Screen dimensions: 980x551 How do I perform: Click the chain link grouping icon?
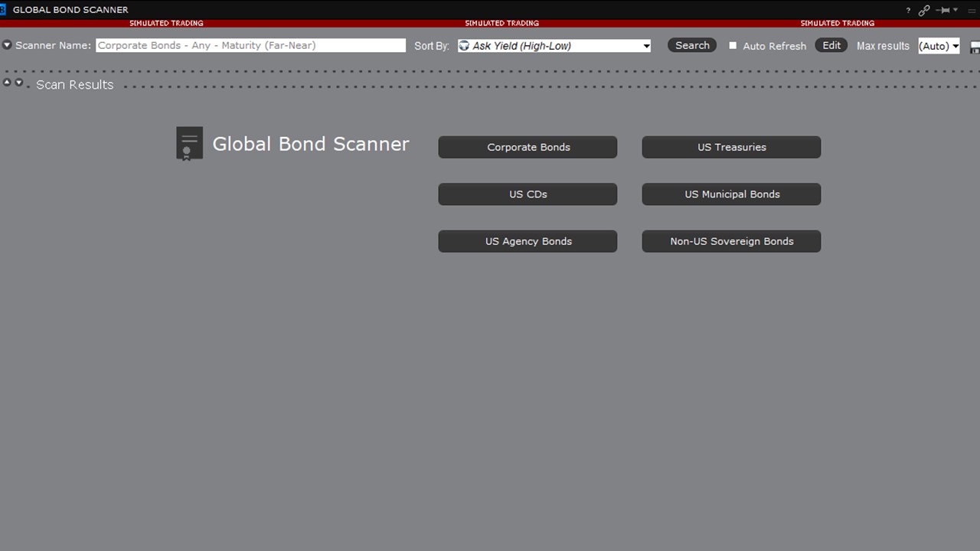click(x=924, y=10)
